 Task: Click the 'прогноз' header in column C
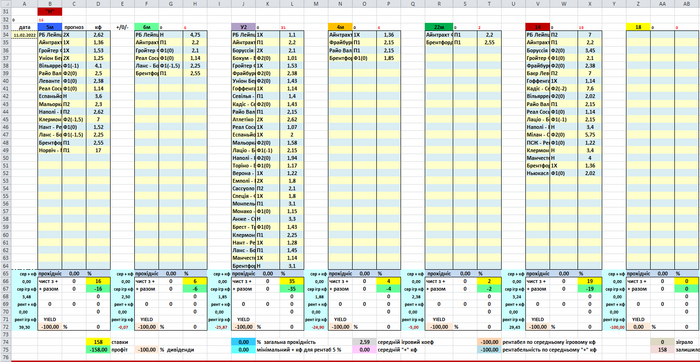74,27
